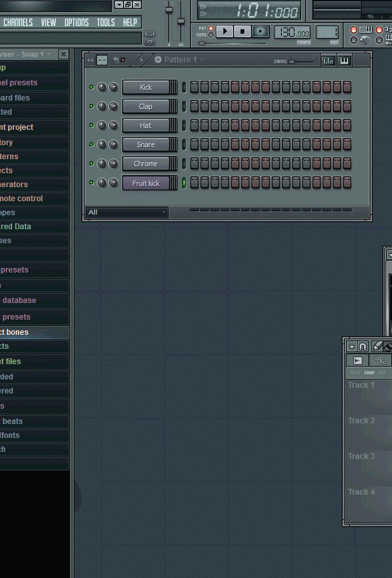Click the Stop button in transport
The width and height of the screenshot is (392, 578).
(x=242, y=31)
